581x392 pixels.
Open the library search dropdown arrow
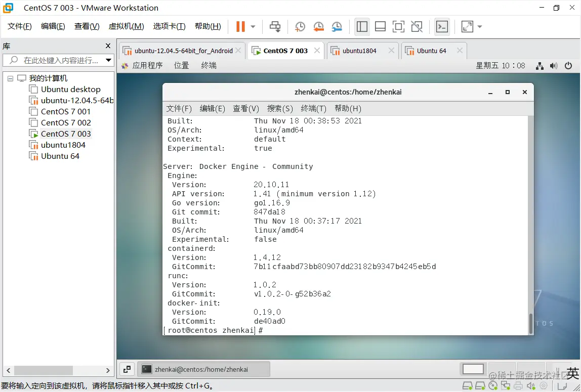tap(109, 60)
